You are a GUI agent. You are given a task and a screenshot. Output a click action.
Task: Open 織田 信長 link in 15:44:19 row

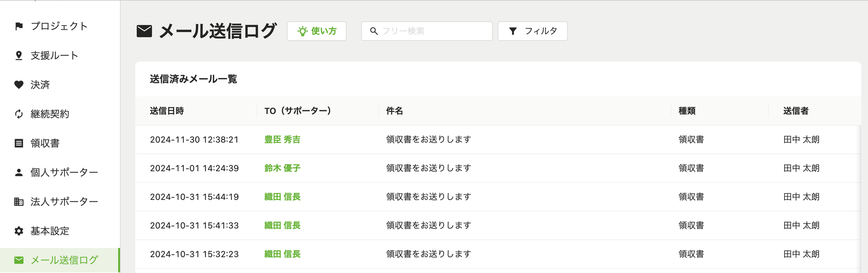tap(282, 197)
